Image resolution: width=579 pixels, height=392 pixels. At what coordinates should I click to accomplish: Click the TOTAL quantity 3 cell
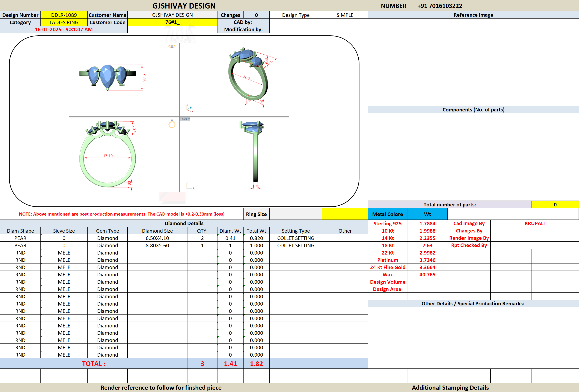(x=202, y=363)
